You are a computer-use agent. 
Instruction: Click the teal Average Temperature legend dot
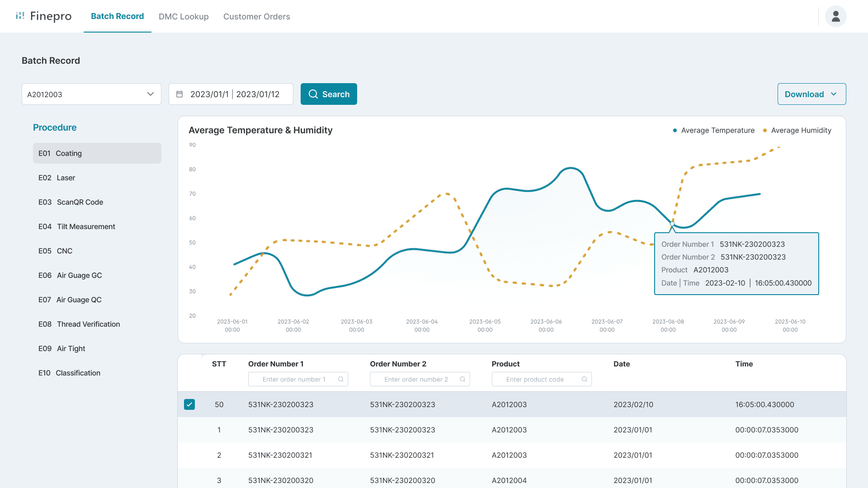(x=675, y=131)
